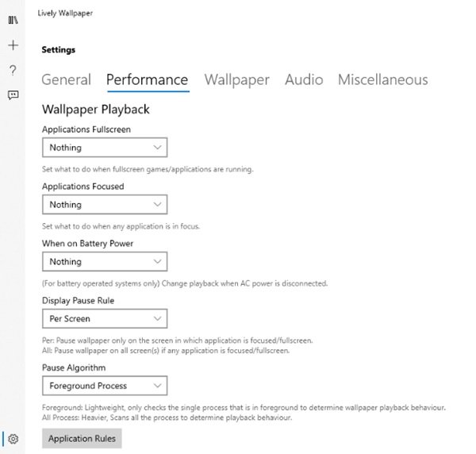Click the Settings page title
This screenshot has height=454, width=476.
[58, 50]
